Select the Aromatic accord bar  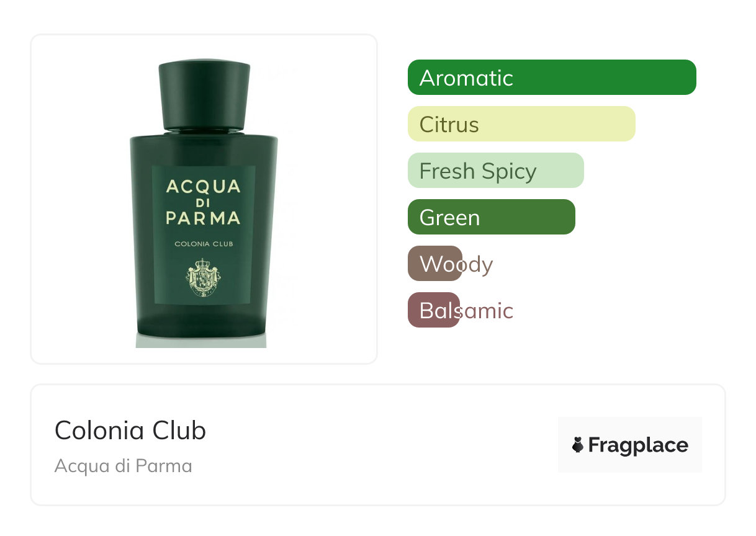(x=552, y=78)
